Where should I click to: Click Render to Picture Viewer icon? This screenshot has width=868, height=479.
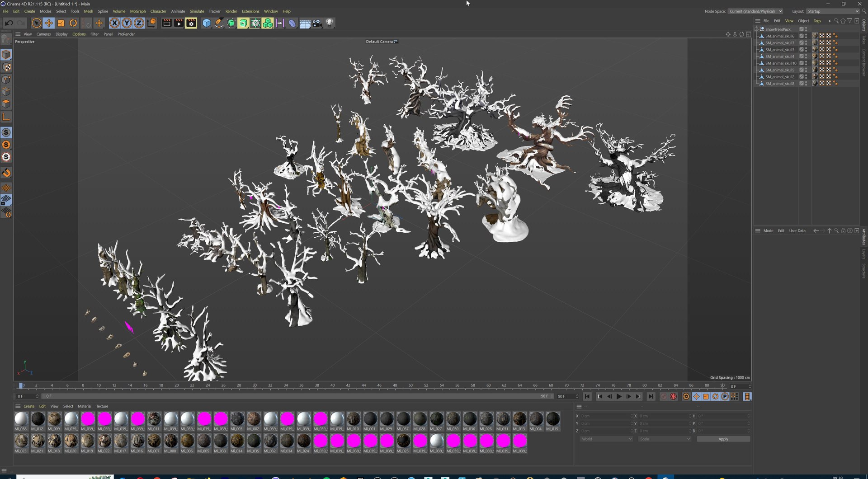click(179, 23)
